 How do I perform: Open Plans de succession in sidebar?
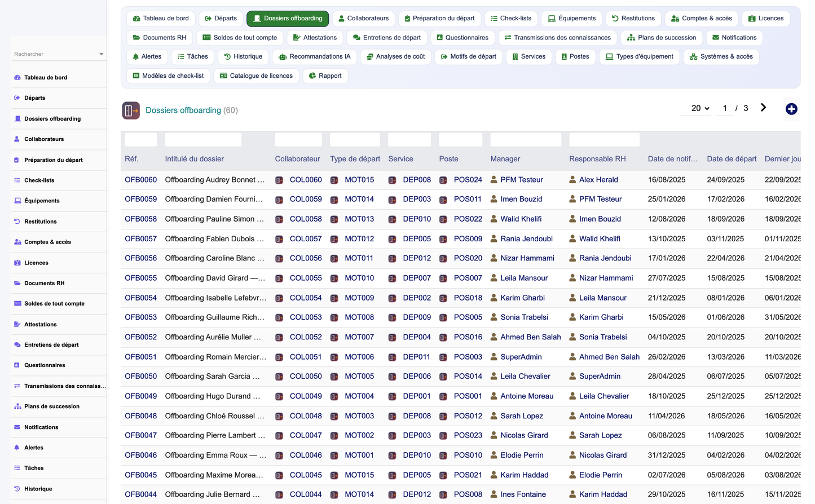[52, 406]
